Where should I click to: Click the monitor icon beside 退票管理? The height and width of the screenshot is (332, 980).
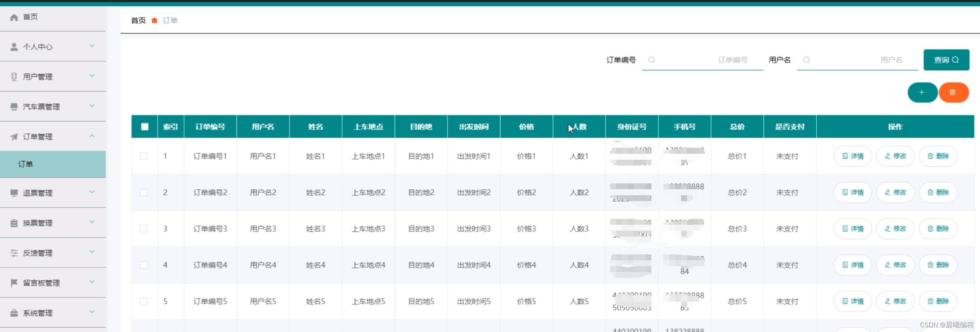click(x=14, y=193)
